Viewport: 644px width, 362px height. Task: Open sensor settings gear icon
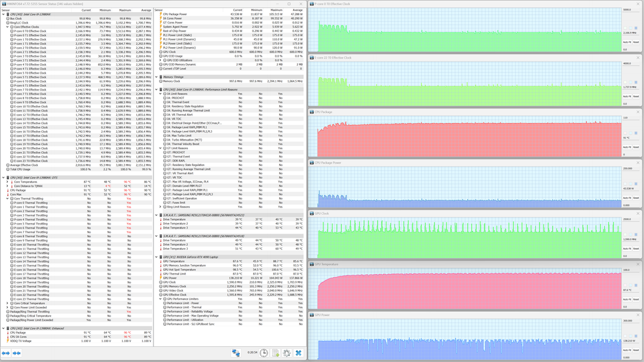click(287, 353)
